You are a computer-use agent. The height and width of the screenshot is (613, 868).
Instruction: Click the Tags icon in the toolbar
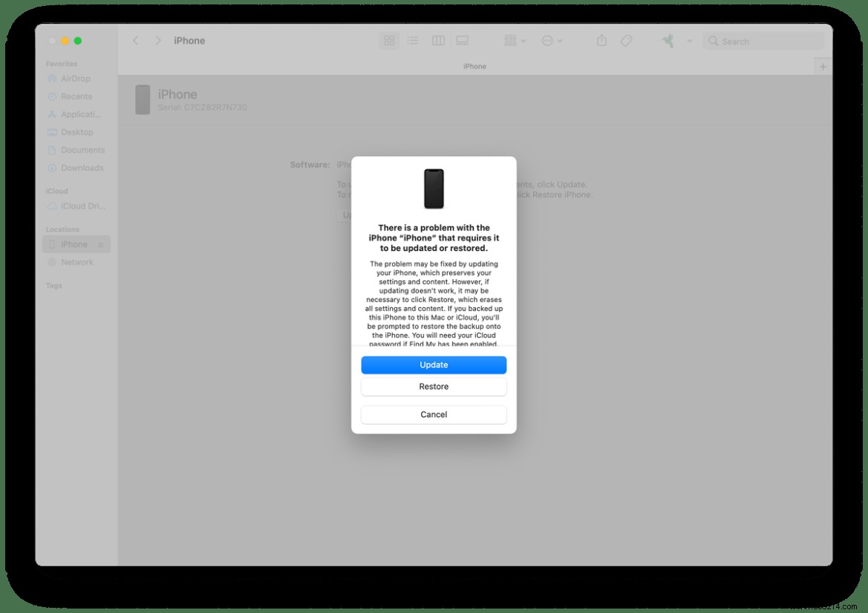(626, 41)
